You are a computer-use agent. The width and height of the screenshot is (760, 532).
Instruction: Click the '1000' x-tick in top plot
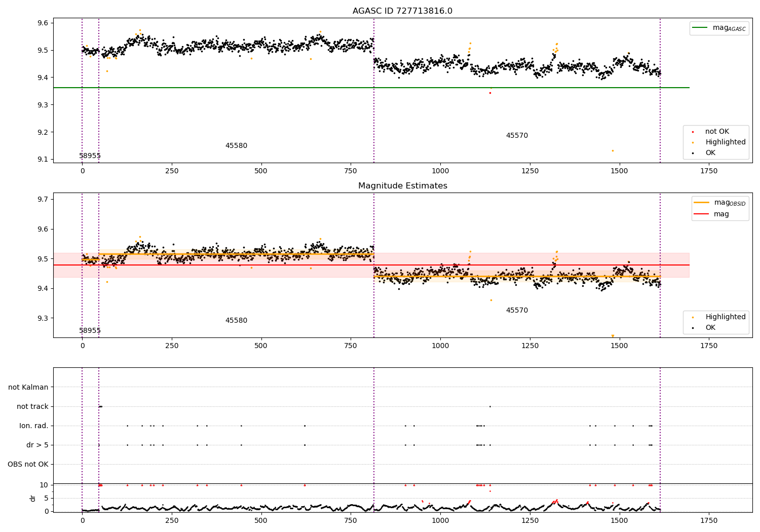440,171
